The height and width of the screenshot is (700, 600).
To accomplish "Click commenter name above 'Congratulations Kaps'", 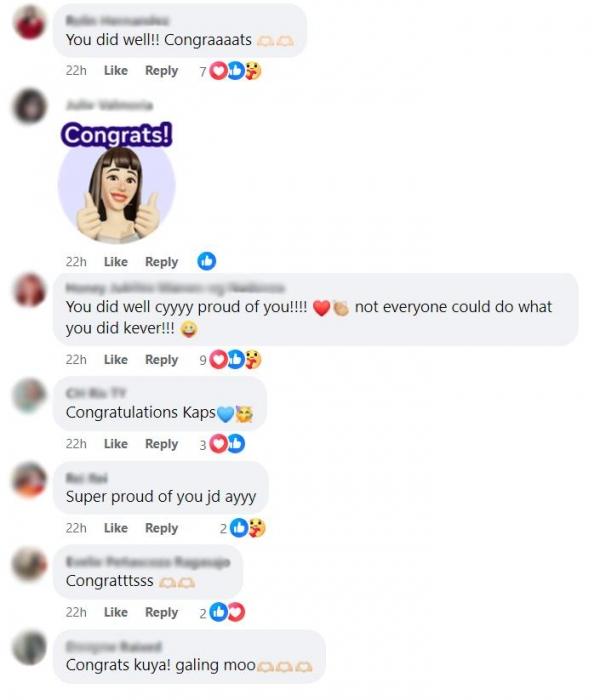I will 96,393.
